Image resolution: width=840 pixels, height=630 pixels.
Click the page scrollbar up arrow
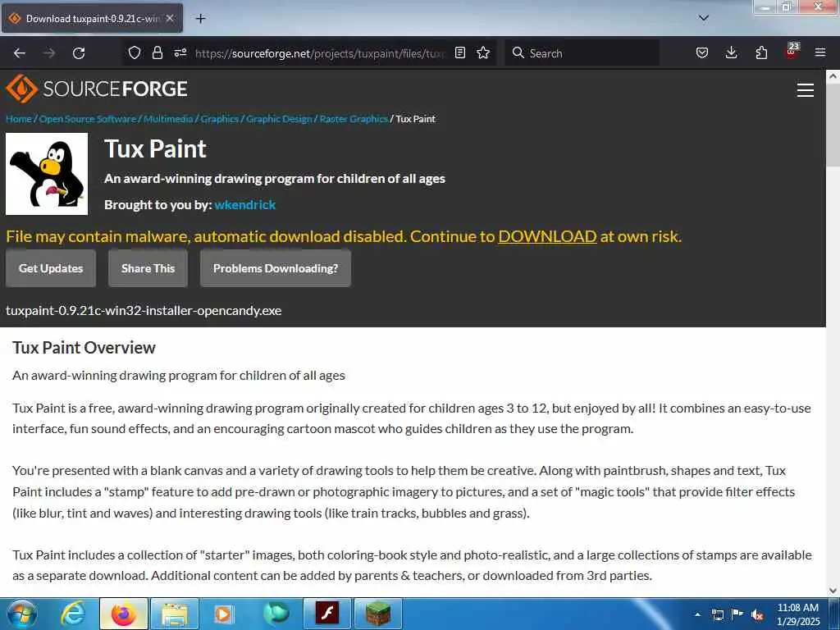click(833, 76)
